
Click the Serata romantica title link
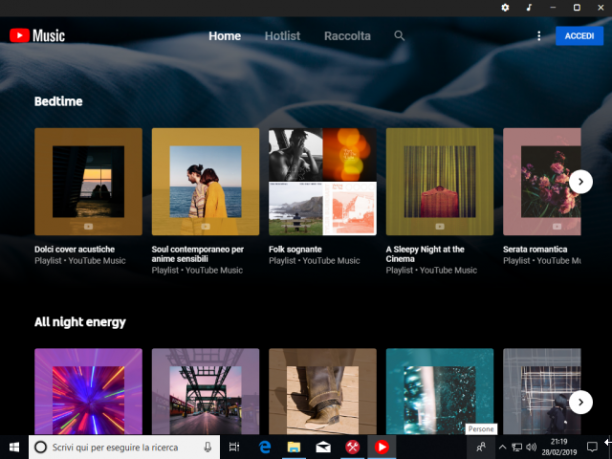tap(535, 249)
